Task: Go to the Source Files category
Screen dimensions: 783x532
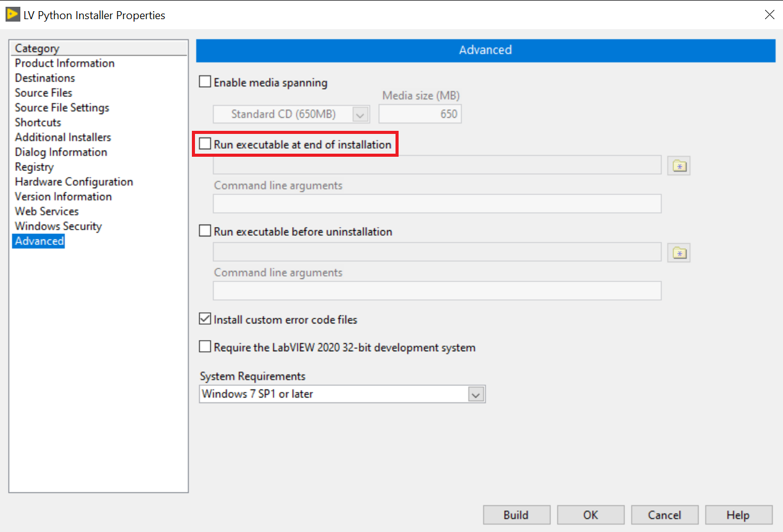Action: 44,93
